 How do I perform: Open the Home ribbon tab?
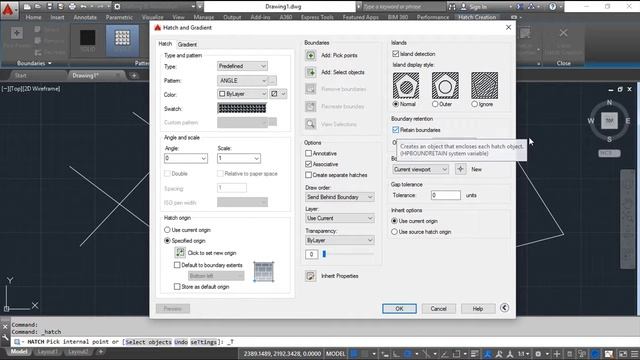33,17
